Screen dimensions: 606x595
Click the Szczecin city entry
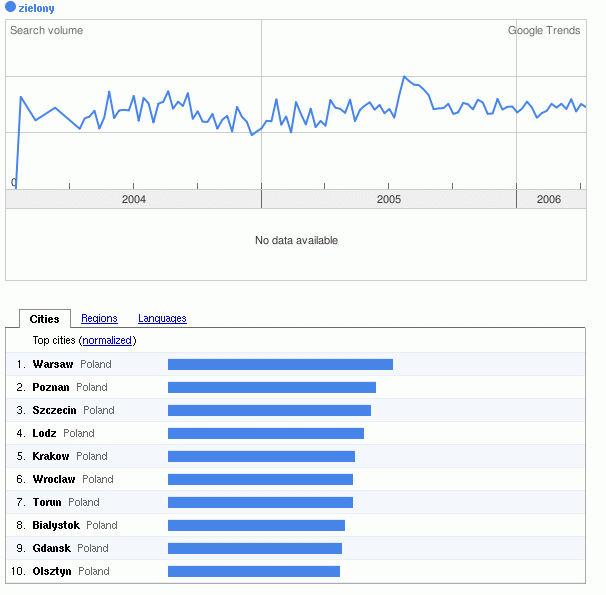[x=55, y=410]
